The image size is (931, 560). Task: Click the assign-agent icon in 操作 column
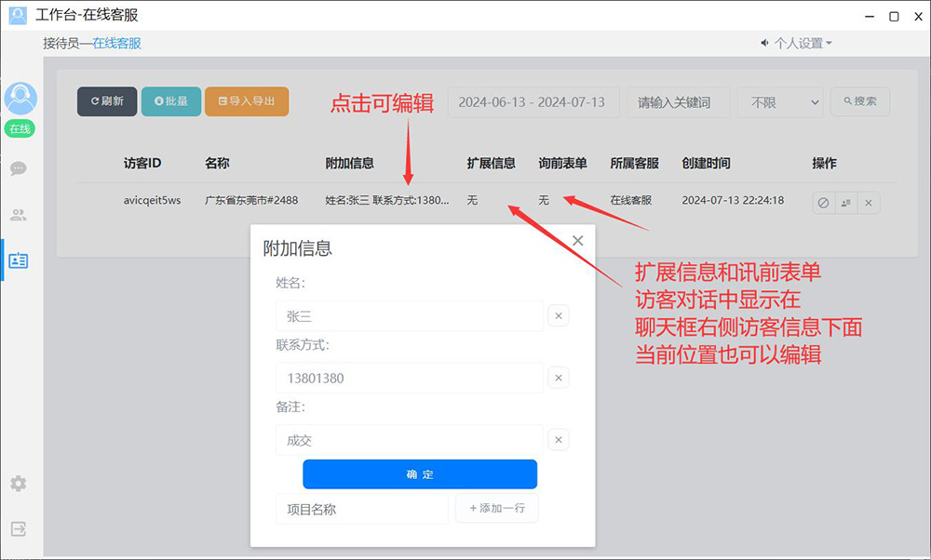click(x=845, y=202)
